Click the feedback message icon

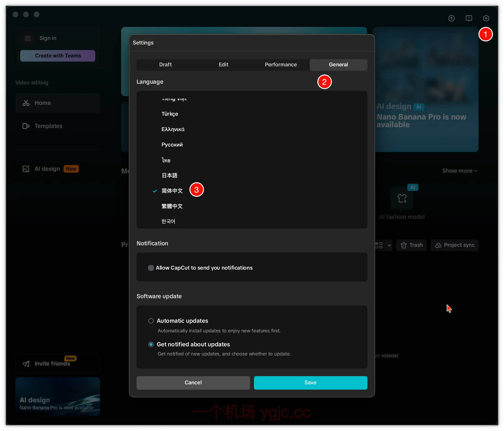click(468, 18)
